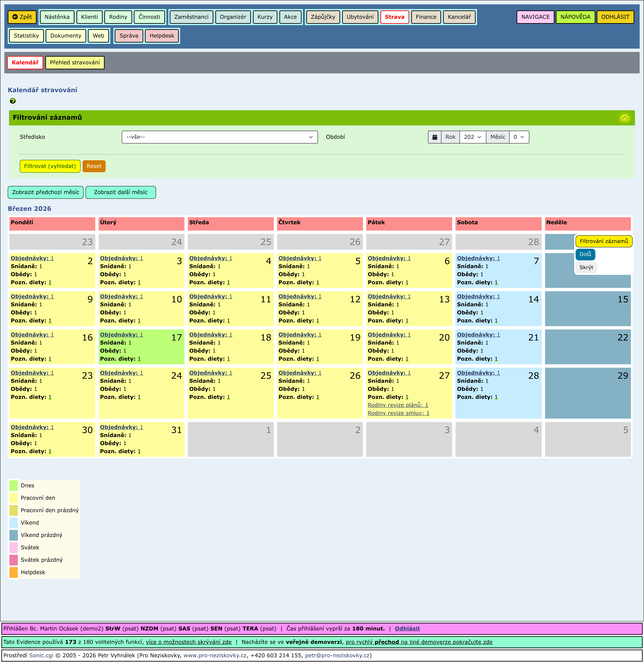This screenshot has height=671, width=644.
Task: Click the green Dnes legend swatch
Action: point(13,485)
